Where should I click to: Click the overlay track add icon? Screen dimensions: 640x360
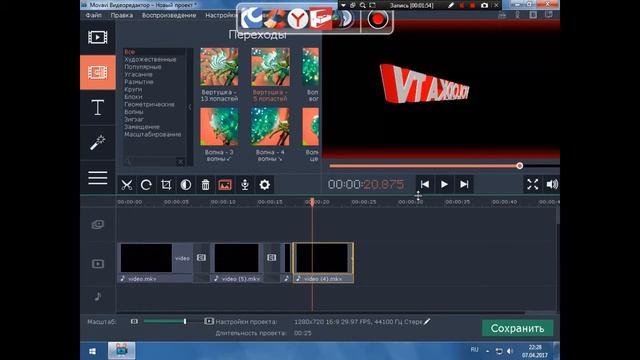click(x=98, y=224)
